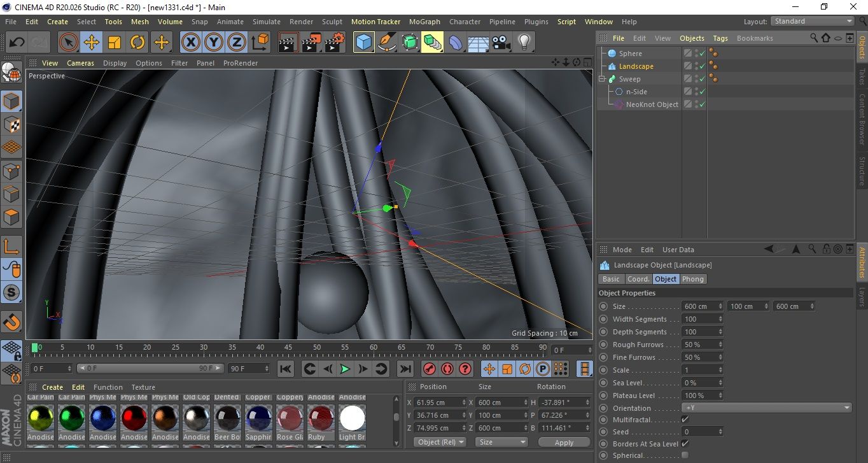
Task: Toggle Landscape's green enable checkmark
Action: (703, 67)
